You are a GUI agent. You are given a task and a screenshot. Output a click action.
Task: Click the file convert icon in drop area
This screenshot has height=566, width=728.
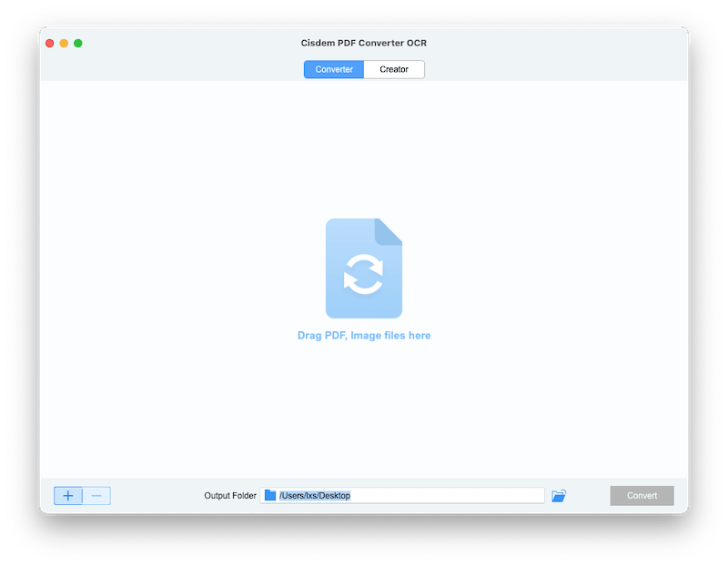click(x=364, y=268)
